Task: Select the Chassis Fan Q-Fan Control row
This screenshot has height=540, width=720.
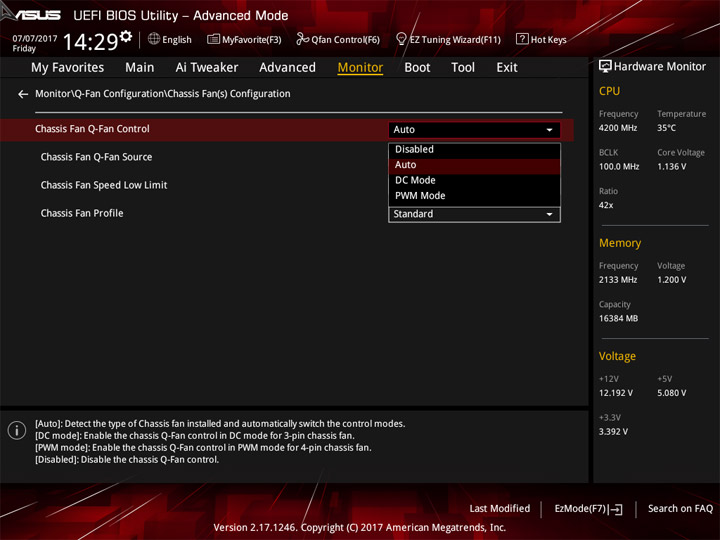Action: 287,129
